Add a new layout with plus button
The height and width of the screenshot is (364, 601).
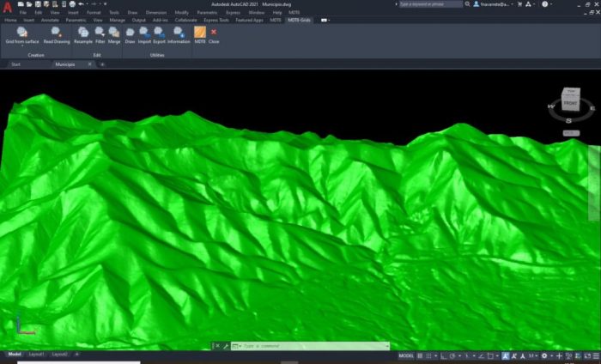[x=76, y=355]
